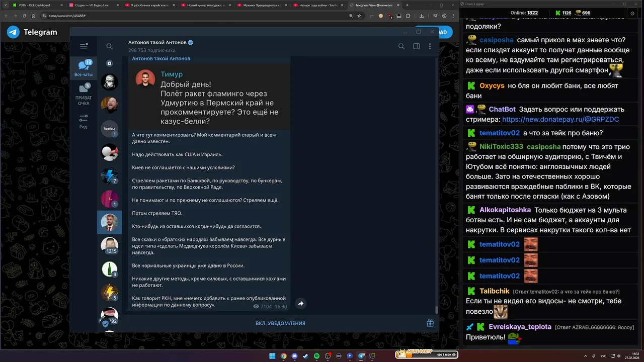Open the donatepay.ru link in chat
Viewport: 644px width, 362px height.
coord(560,120)
